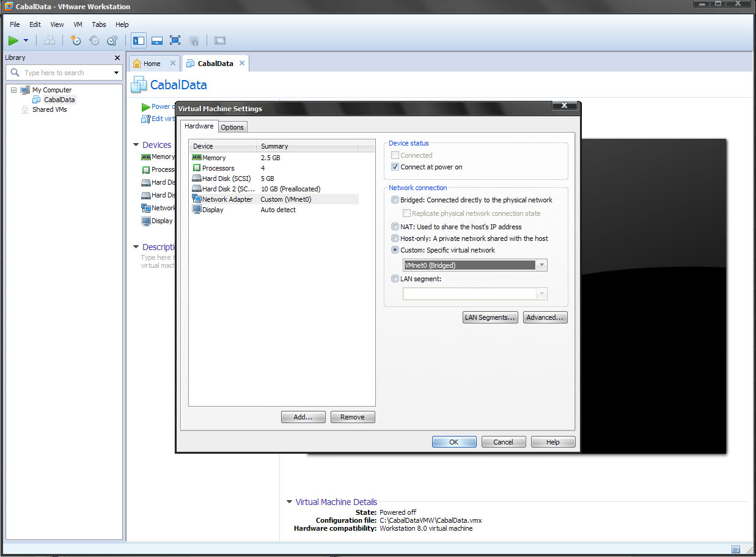Collapse the My Computer tree node
The image size is (756, 557).
(x=13, y=90)
